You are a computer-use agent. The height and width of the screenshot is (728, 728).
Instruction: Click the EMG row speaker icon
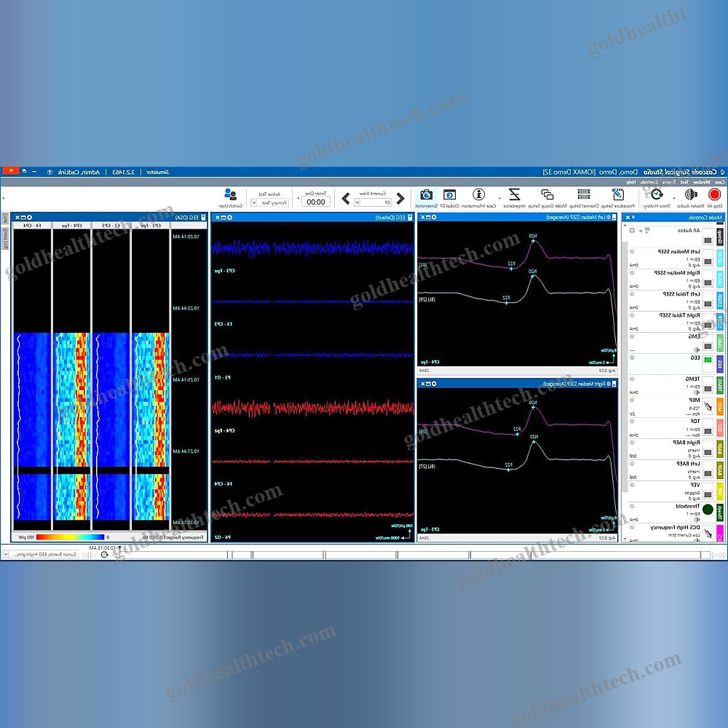(696, 349)
